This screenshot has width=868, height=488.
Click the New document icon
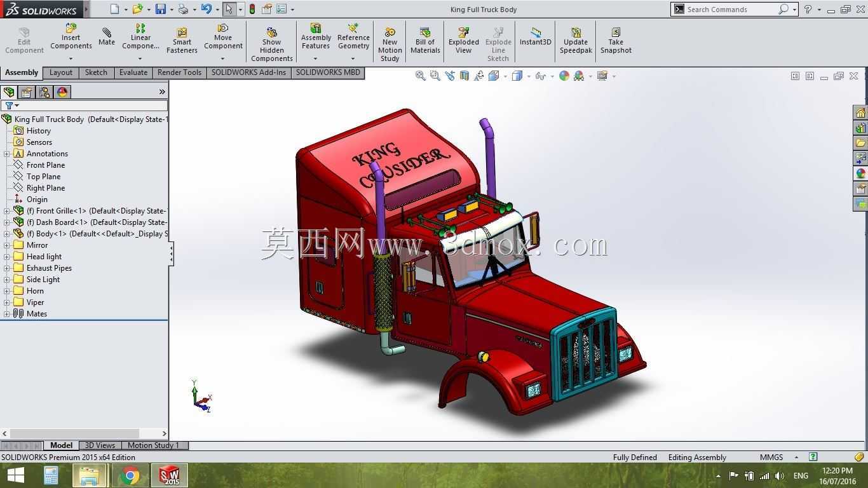114,9
